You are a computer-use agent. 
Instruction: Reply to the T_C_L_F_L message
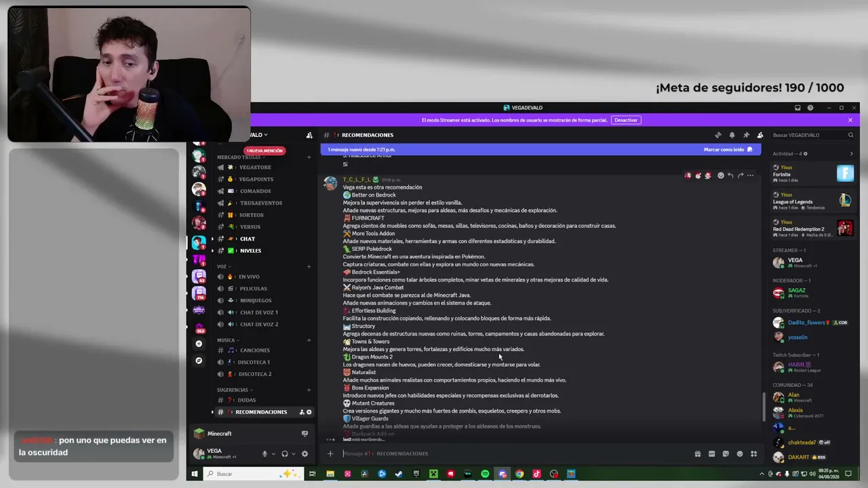[x=730, y=176]
